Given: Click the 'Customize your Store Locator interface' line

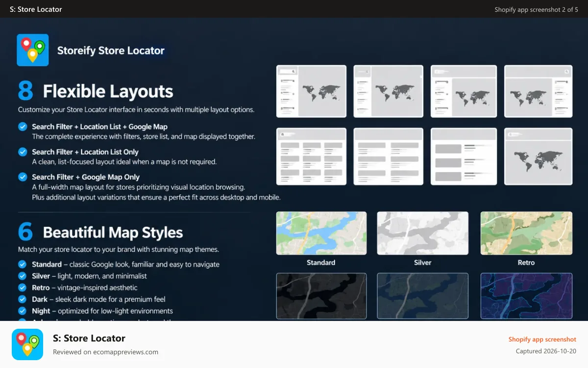Looking at the screenshot, I should (136, 109).
